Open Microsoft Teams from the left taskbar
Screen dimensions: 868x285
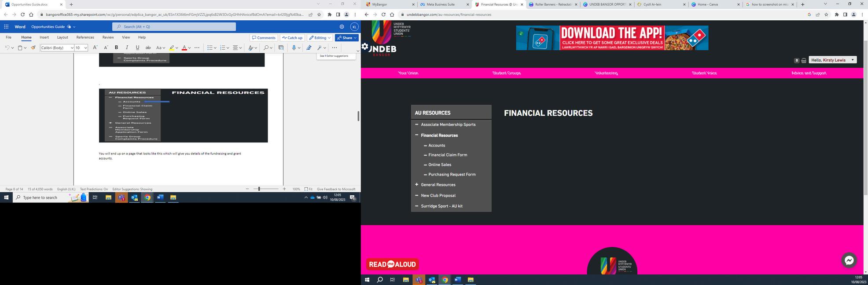tap(121, 197)
